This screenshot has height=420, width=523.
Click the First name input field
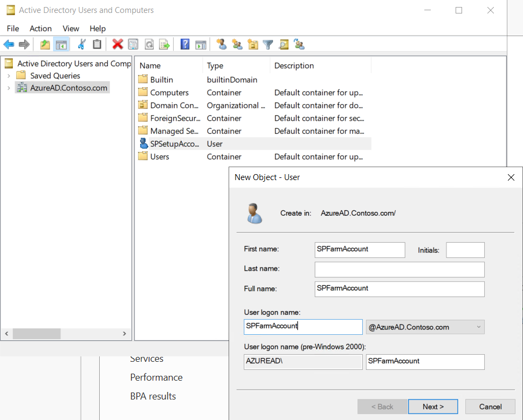pos(360,250)
